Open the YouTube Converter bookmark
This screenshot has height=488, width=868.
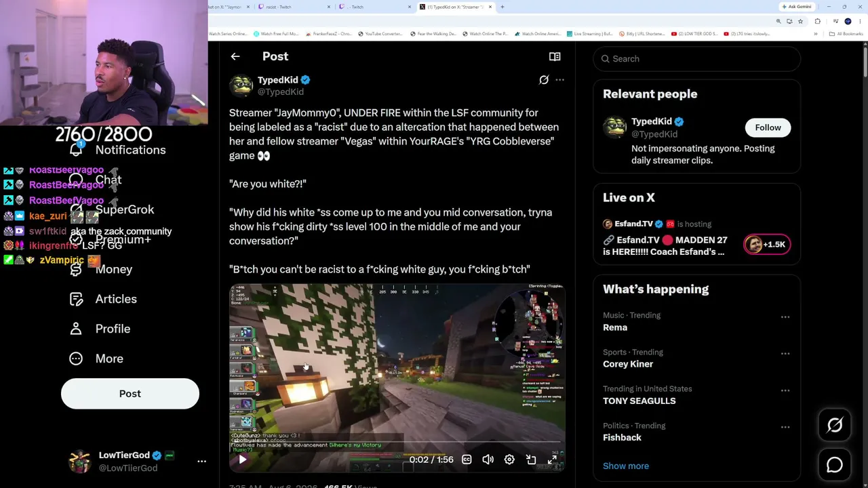point(380,34)
